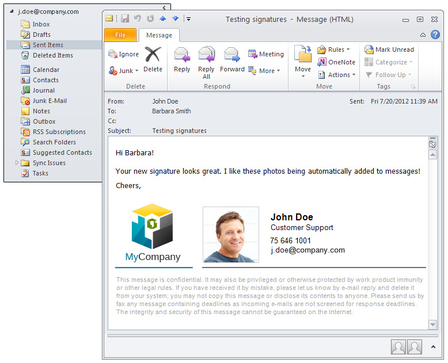Ignore this conversation
This screenshot has width=448, height=363.
click(124, 54)
